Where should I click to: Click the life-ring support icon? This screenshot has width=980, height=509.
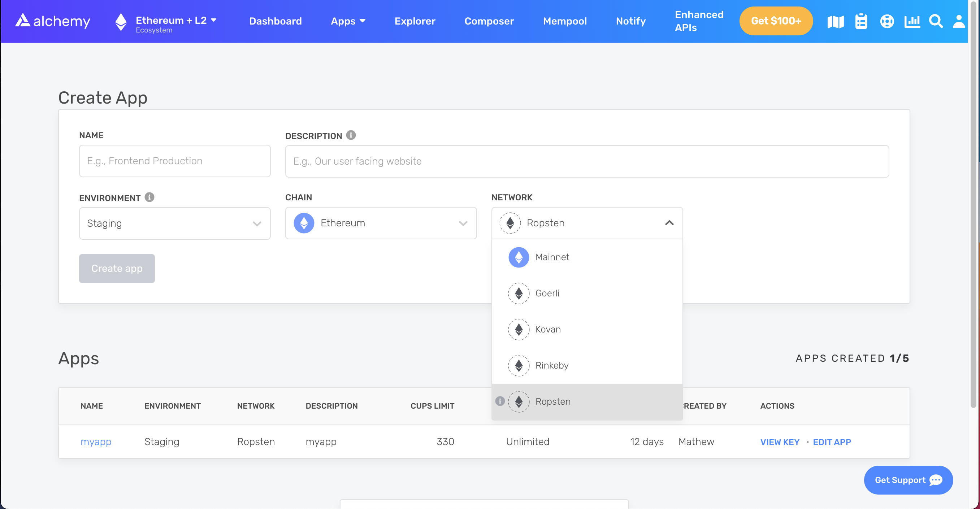coord(886,21)
